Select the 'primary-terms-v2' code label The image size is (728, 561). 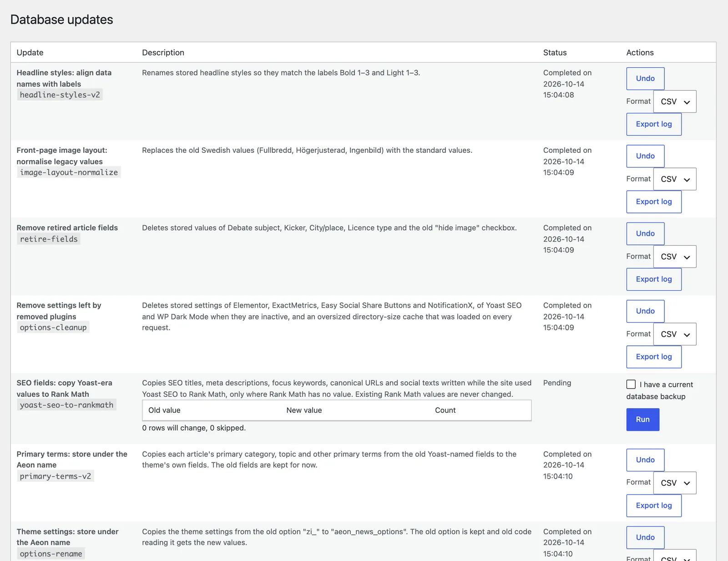[x=55, y=476]
